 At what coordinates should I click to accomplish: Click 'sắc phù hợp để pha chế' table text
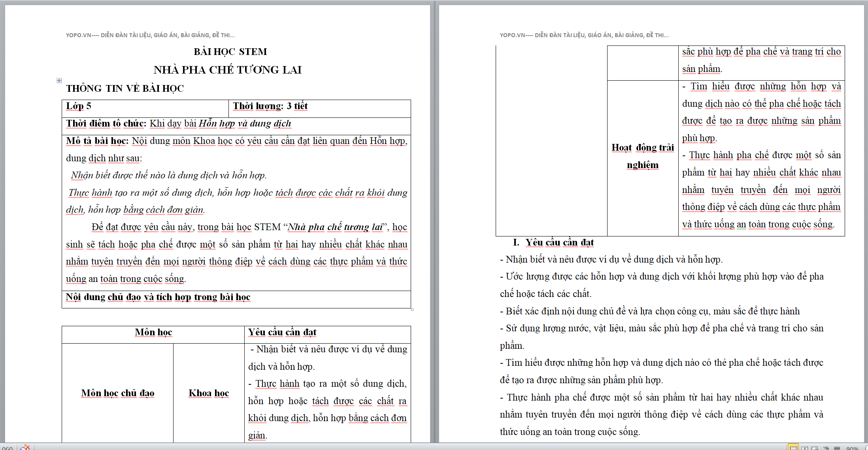(x=761, y=51)
